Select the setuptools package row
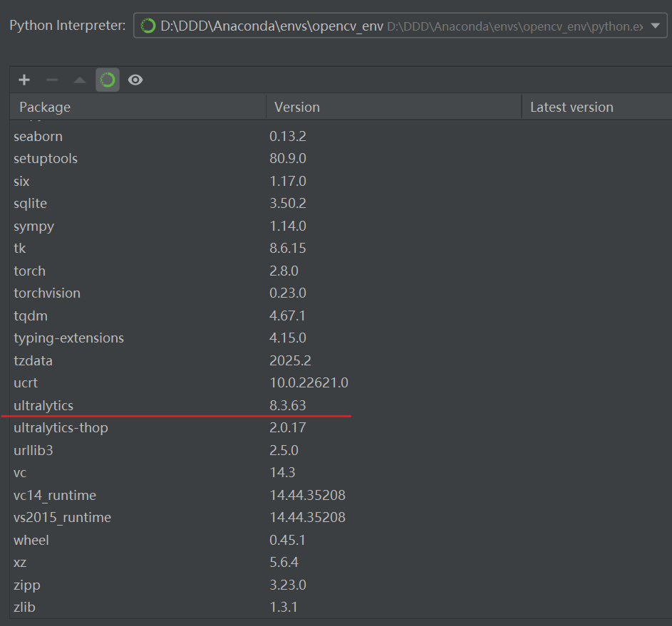 [341, 158]
